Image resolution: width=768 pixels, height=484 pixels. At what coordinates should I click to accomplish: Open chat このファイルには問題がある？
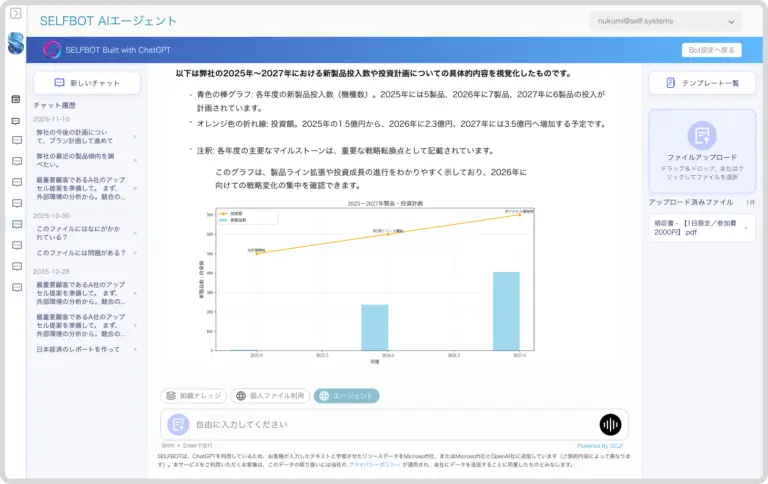(81, 253)
